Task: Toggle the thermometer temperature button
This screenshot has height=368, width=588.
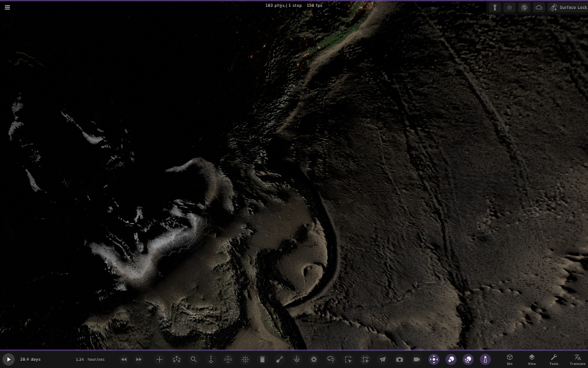Action: pos(485,359)
